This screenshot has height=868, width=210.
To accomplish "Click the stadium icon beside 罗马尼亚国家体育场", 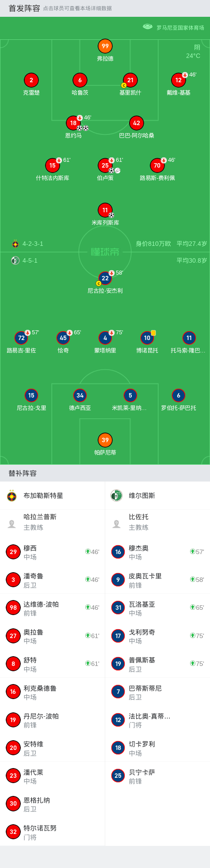I will click(148, 27).
